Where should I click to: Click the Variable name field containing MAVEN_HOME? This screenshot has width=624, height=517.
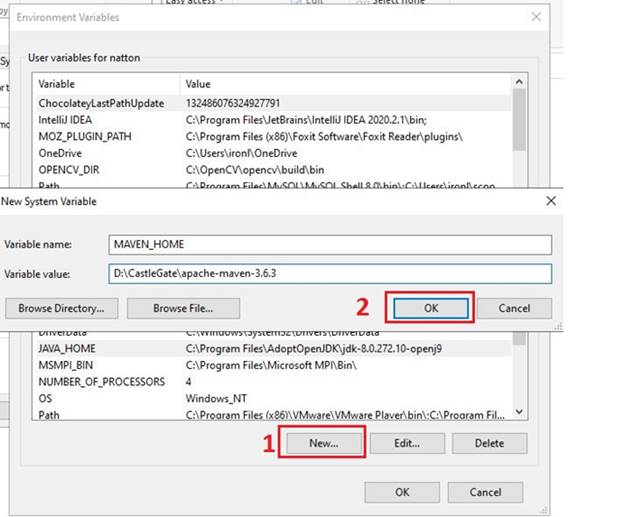[x=330, y=244]
